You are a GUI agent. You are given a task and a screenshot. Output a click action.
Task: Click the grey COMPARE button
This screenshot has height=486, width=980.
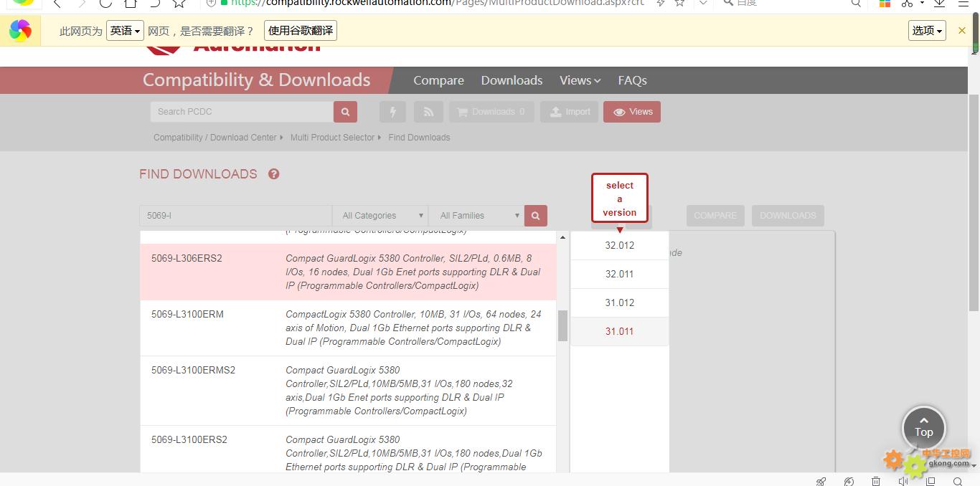(715, 216)
